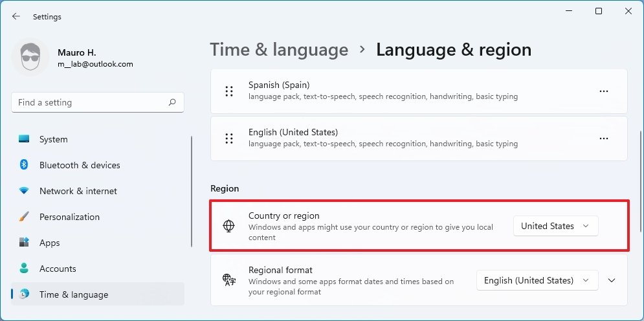Click the Find a setting search box
The height and width of the screenshot is (321, 644).
[x=91, y=102]
